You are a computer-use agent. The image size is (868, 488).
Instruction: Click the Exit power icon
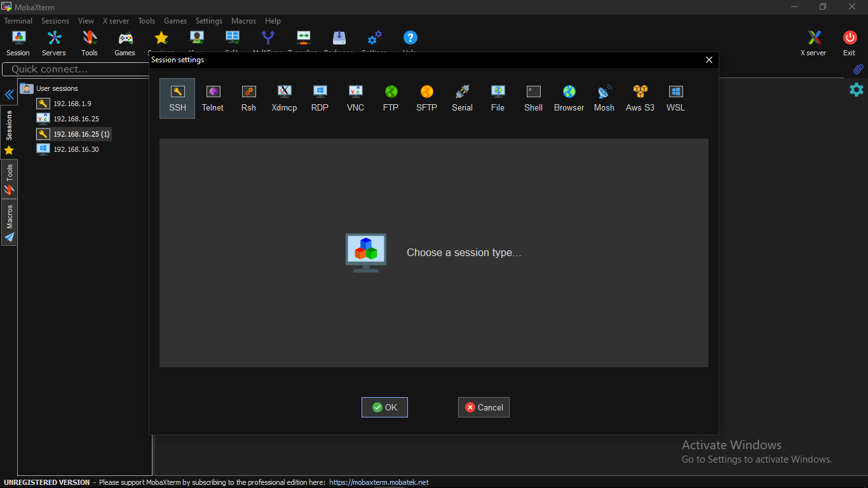click(850, 43)
